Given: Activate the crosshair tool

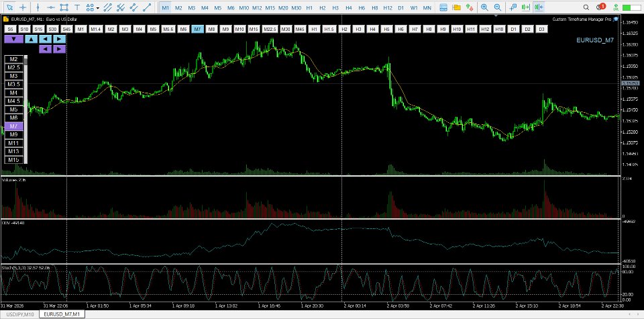Looking at the screenshot, I should coord(23,7).
